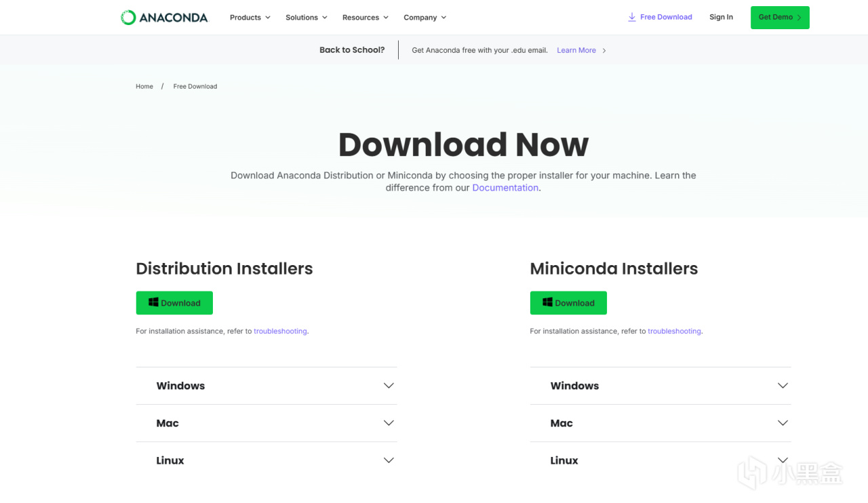Viewport: 868px width, 503px height.
Task: Click the download arrow icon beside Free Download
Action: click(x=632, y=17)
